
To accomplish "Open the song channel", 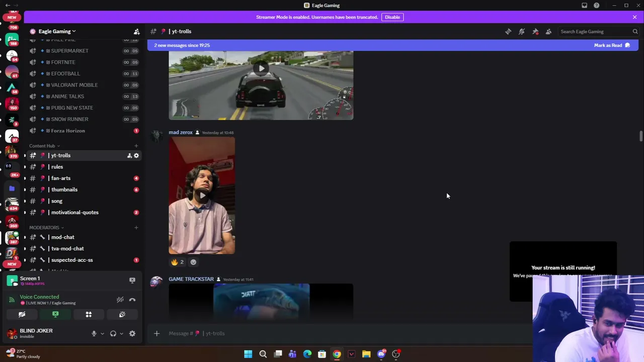I will point(84,201).
